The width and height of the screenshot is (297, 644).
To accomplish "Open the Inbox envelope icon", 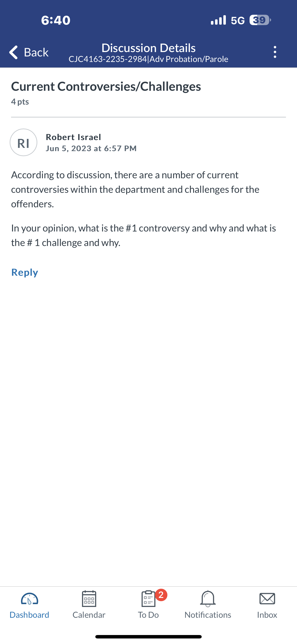I will coord(267,599).
